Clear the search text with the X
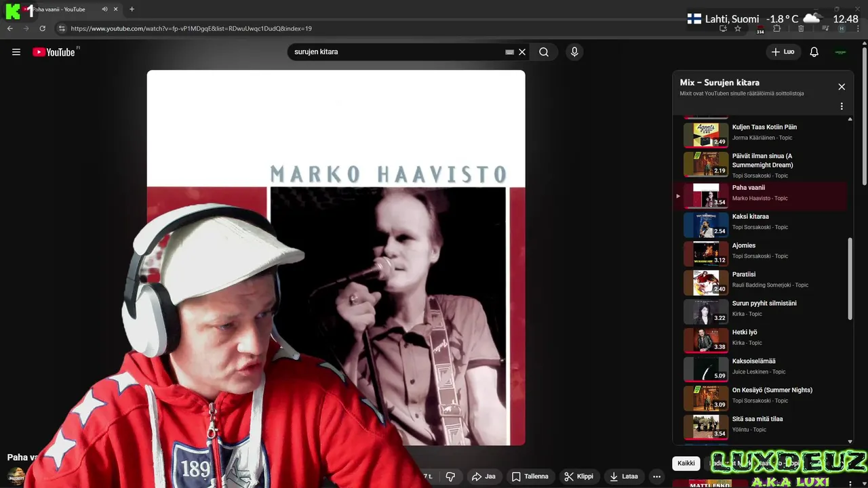The image size is (868, 488). (x=522, y=52)
